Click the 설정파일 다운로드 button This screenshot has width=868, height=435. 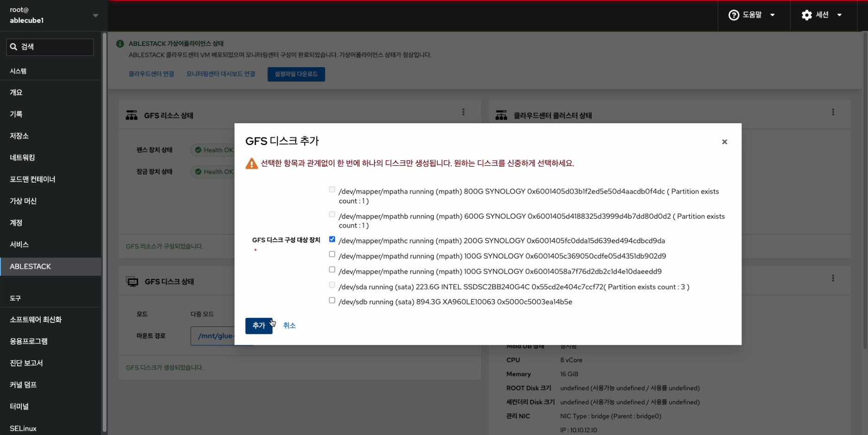(296, 74)
